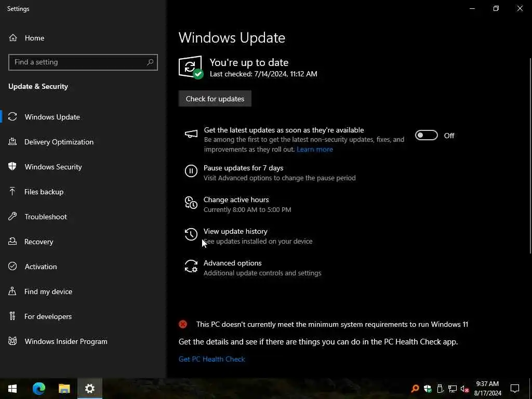Open the Action Center notifications icon

(515, 389)
